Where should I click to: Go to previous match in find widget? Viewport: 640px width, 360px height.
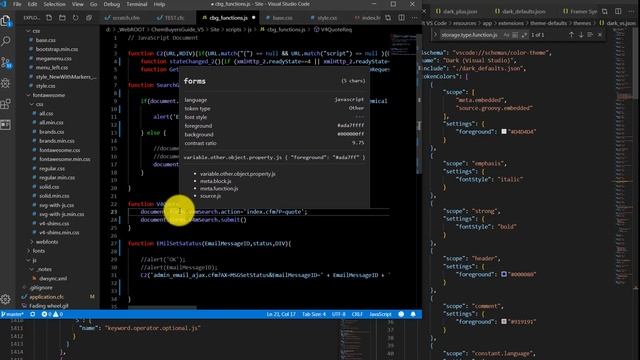tap(571, 35)
